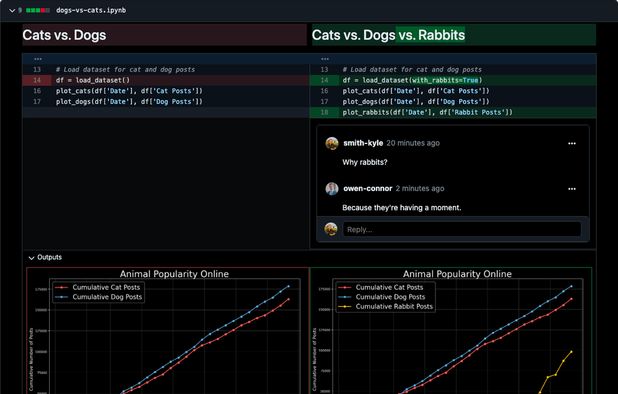618x394 pixels.
Task: Click 'Cumulative Cat Posts' legend in left chart
Action: click(98, 287)
